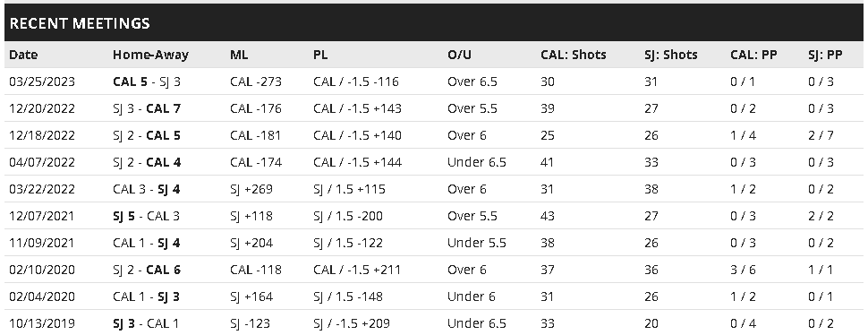Select the ML column header
The width and height of the screenshot is (868, 335).
pos(239,55)
